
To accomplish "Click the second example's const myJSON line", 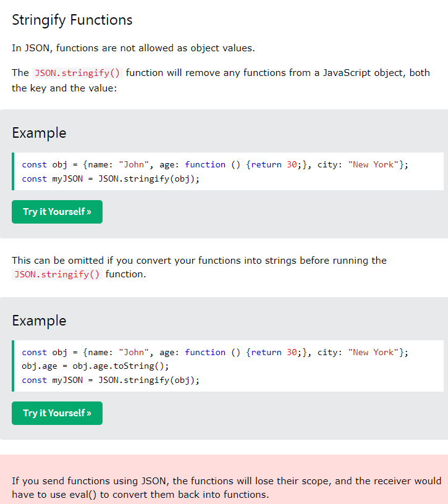I will [x=111, y=380].
